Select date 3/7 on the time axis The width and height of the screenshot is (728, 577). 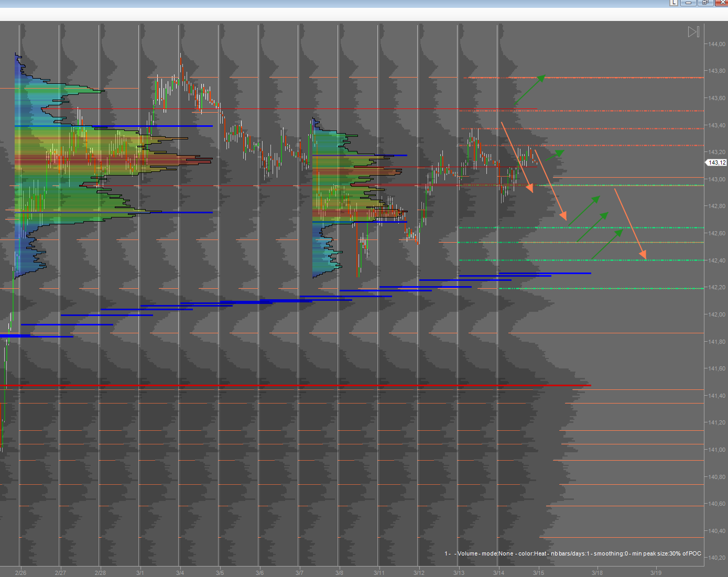tap(299, 573)
